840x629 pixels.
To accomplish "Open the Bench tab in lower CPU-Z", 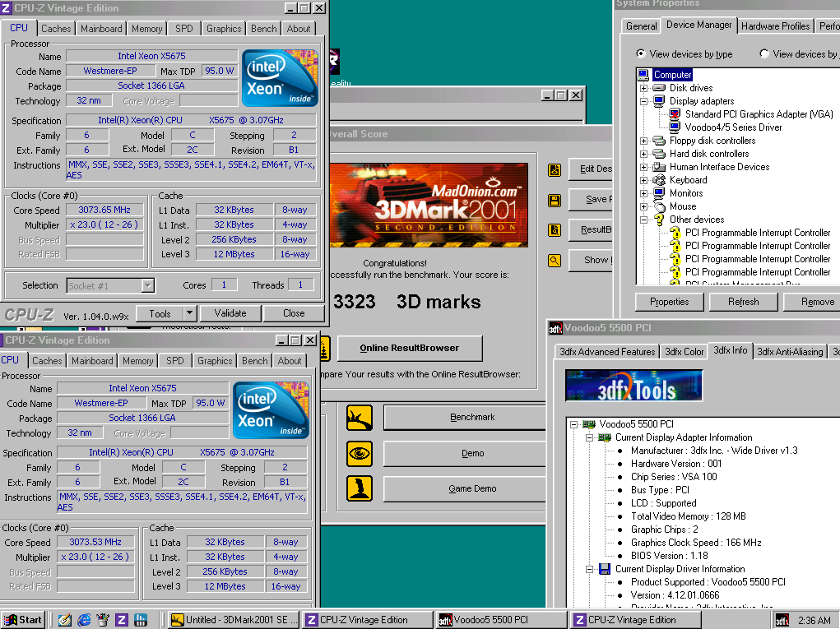I will [x=254, y=361].
